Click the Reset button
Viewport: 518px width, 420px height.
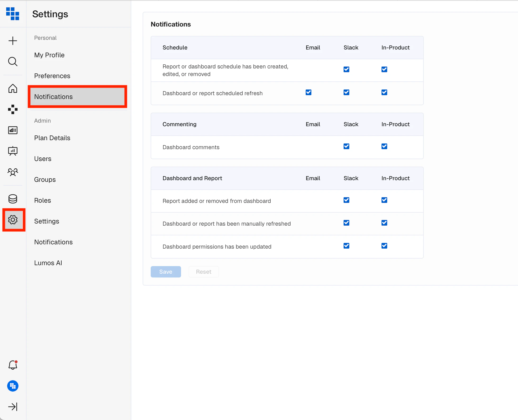(x=203, y=272)
